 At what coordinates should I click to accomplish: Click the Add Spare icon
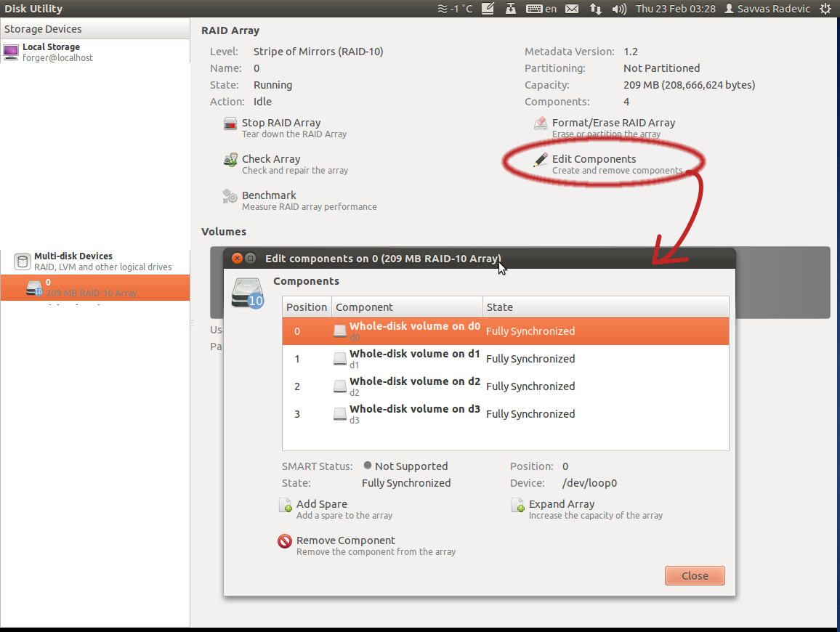coord(286,506)
